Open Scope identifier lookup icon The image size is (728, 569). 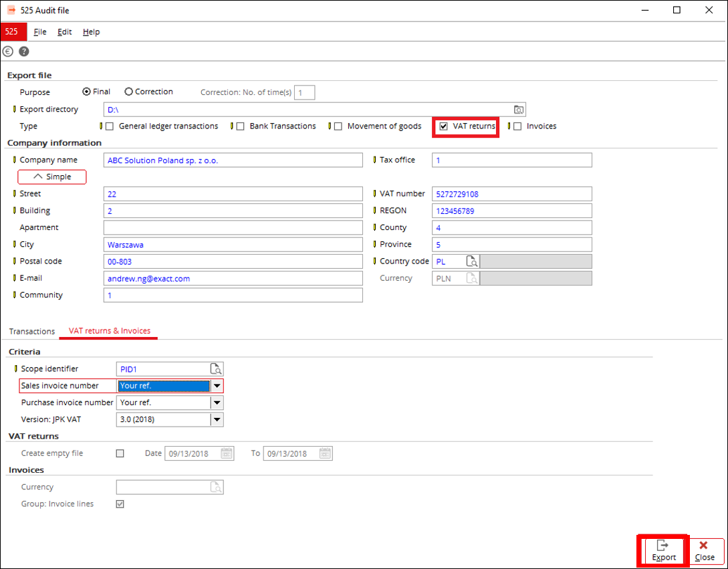(x=216, y=368)
